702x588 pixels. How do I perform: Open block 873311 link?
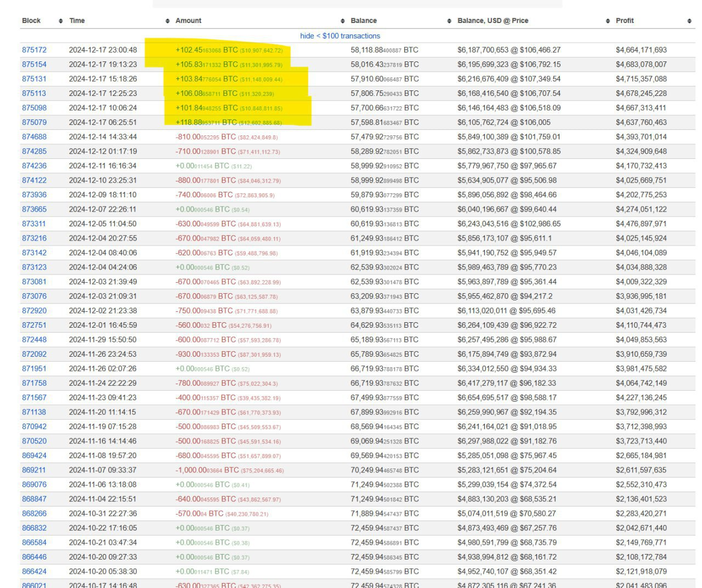(34, 224)
